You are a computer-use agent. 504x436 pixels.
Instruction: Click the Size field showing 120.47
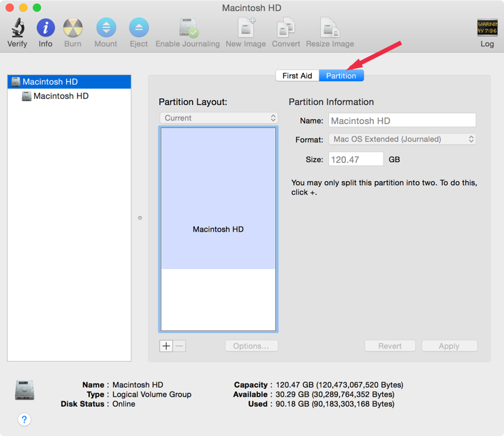coord(356,159)
